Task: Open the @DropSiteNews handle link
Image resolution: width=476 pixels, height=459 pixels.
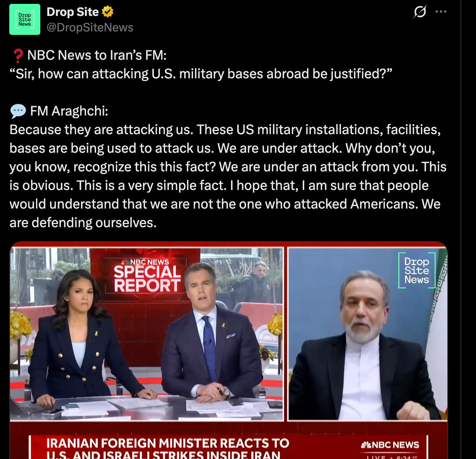Action: click(x=90, y=28)
